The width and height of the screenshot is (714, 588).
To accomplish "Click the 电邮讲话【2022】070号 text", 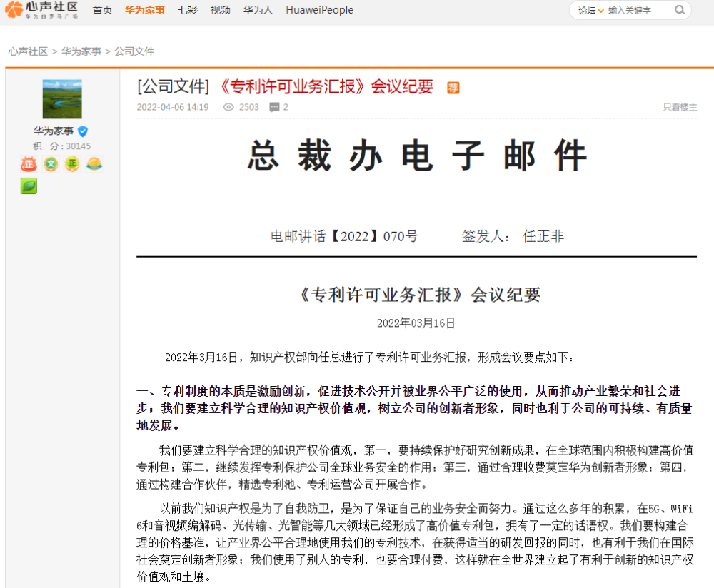I will [344, 237].
